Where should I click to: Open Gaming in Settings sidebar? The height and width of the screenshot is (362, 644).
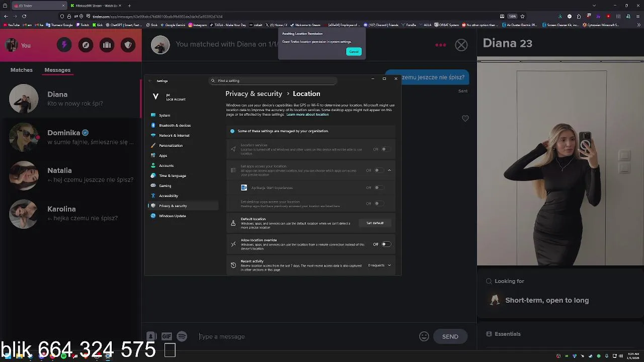183,186
